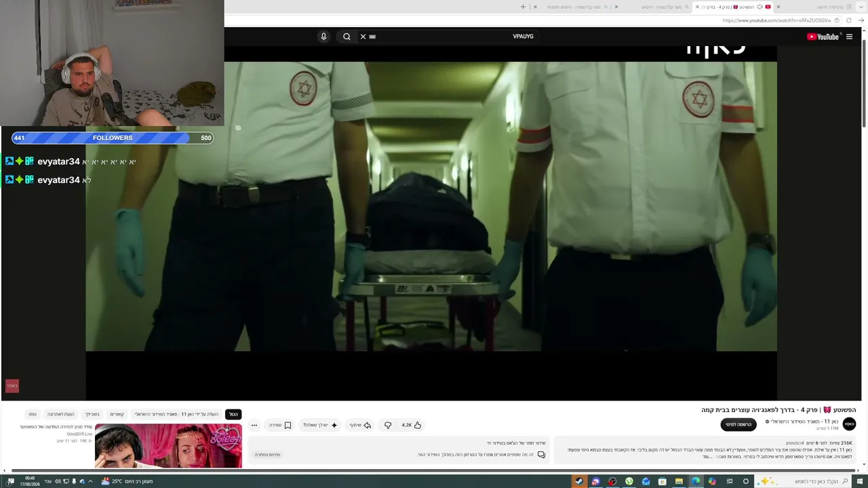Ask a question with יש לך שאלה
The height and width of the screenshot is (488, 868).
[x=320, y=425]
